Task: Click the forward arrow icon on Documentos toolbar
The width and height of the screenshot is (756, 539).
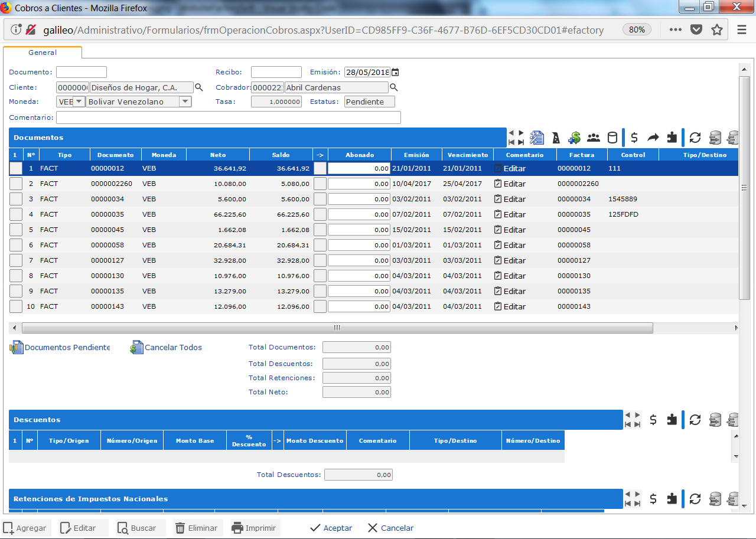Action: click(x=652, y=138)
